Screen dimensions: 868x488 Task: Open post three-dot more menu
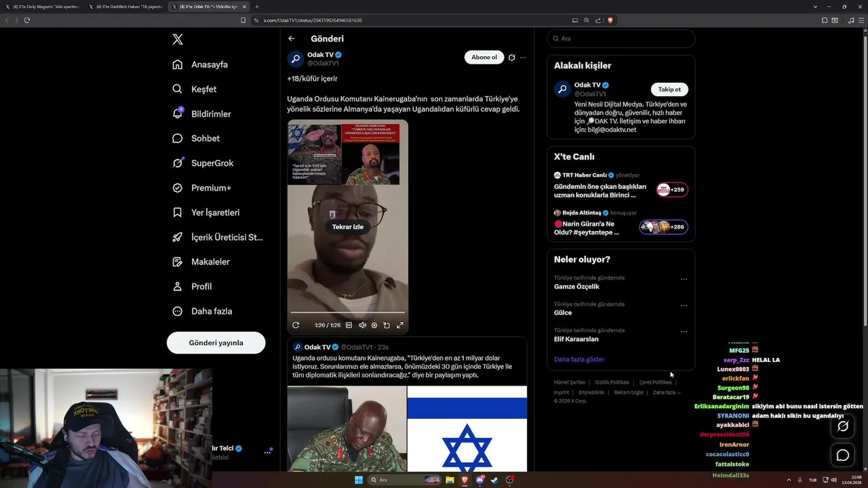(x=523, y=58)
